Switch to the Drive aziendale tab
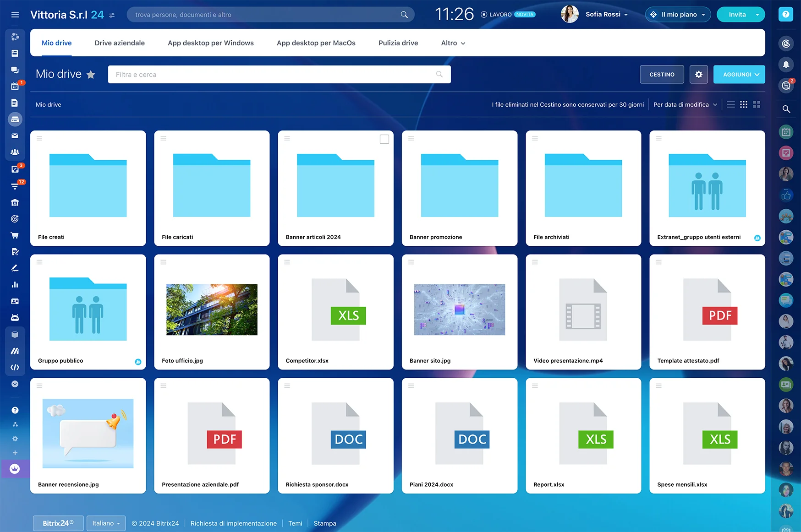801x532 pixels. [x=119, y=43]
